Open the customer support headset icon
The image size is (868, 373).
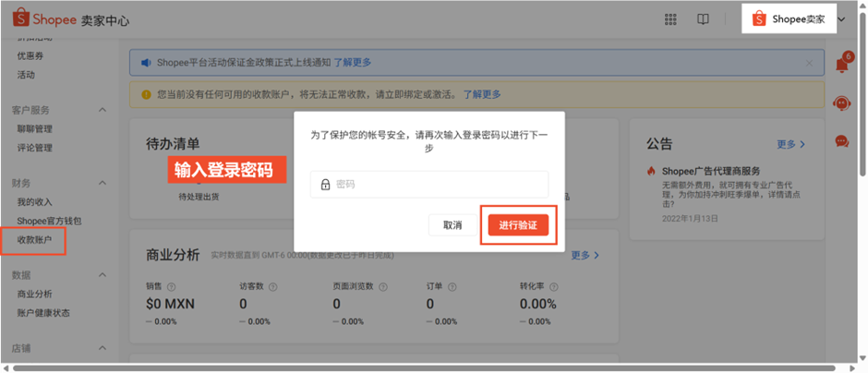click(841, 102)
